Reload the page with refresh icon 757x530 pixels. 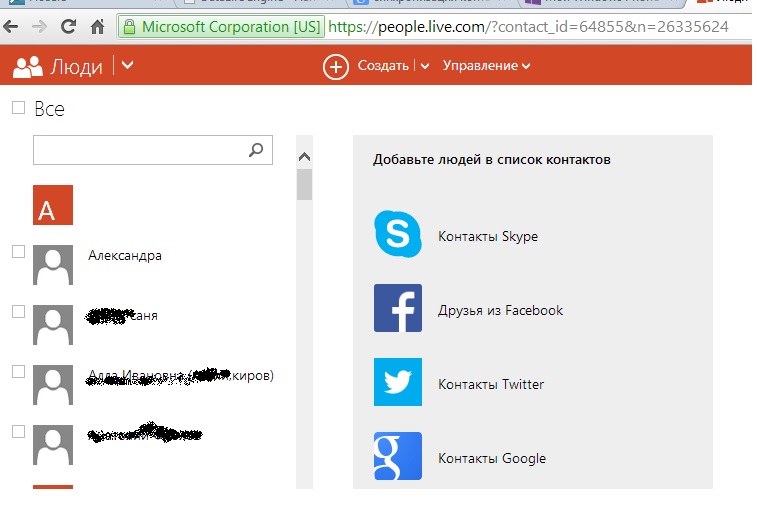(x=69, y=26)
